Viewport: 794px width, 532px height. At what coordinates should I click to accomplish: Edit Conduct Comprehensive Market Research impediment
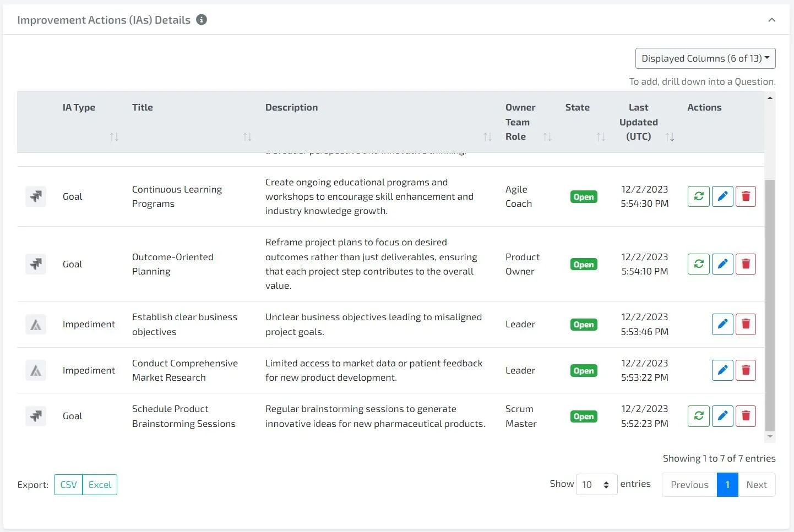click(x=722, y=370)
